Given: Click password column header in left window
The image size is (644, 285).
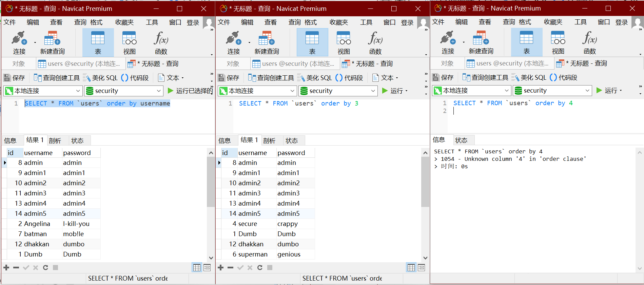Looking at the screenshot, I should click(x=81, y=153).
